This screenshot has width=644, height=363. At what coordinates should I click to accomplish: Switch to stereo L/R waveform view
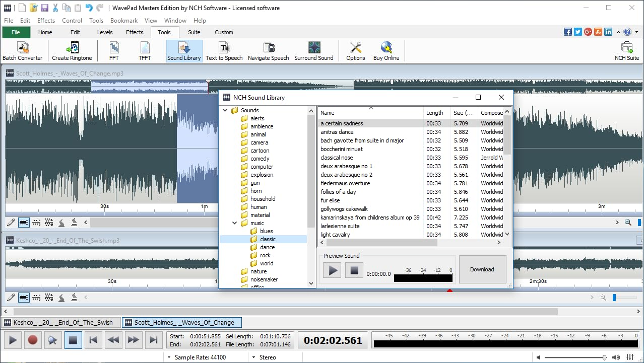(x=35, y=222)
